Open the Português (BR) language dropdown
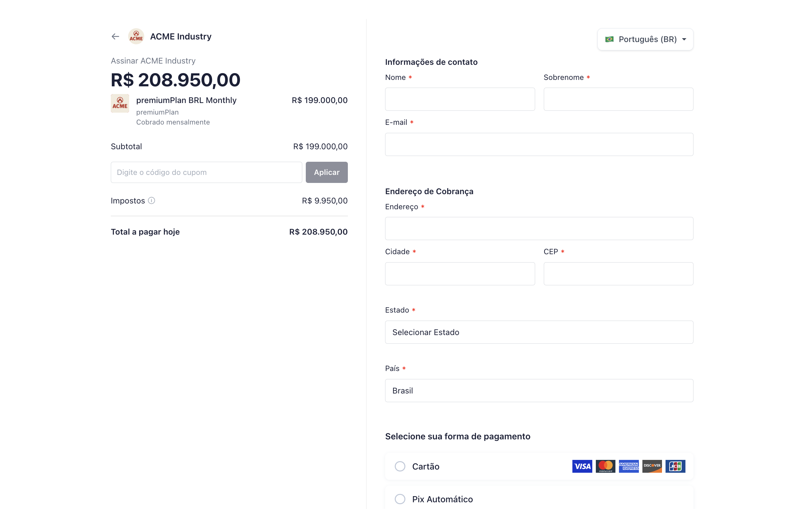This screenshot has width=812, height=509. (x=645, y=39)
